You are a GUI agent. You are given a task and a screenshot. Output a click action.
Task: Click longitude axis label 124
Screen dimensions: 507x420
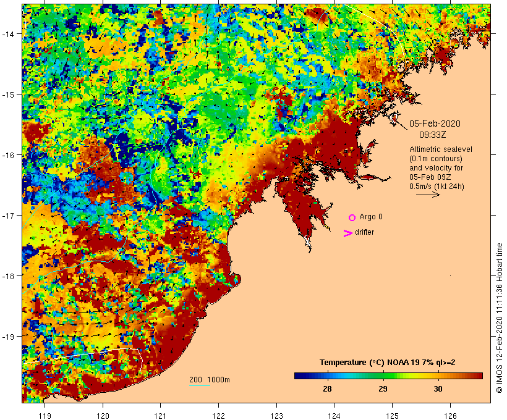(334, 416)
